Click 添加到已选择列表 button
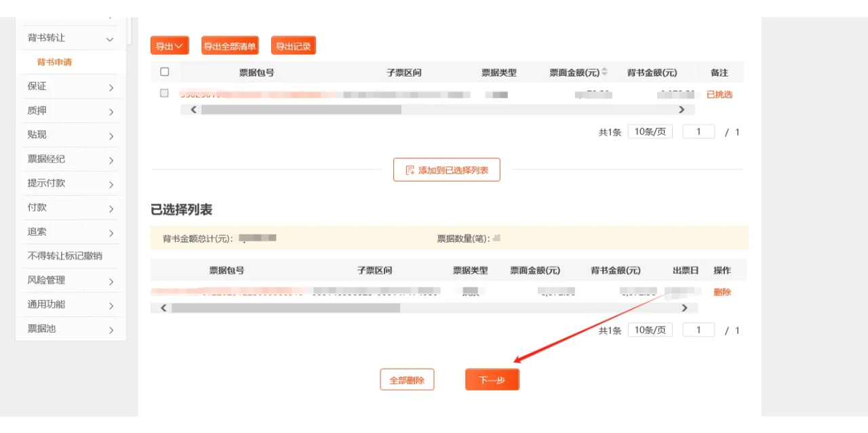 (x=447, y=170)
